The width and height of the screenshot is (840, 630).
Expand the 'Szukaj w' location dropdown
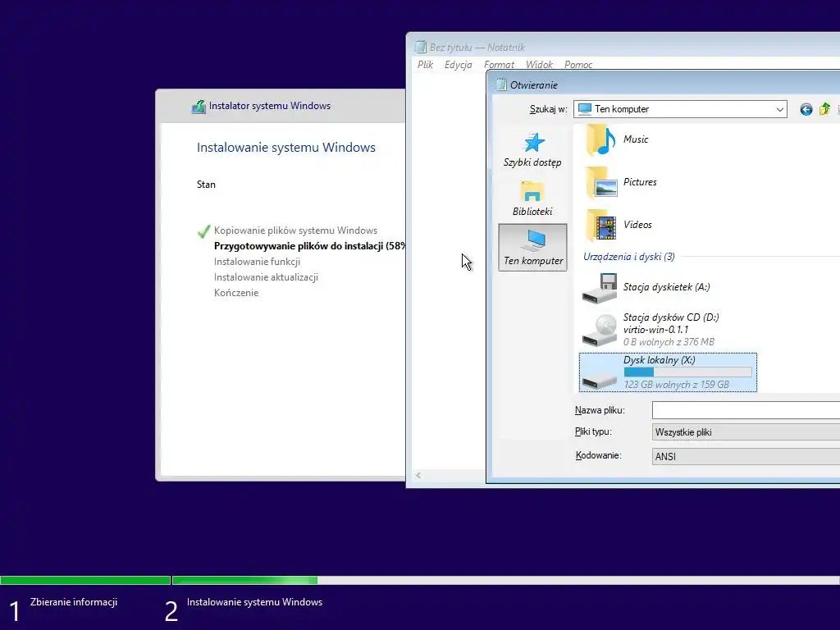pos(779,109)
